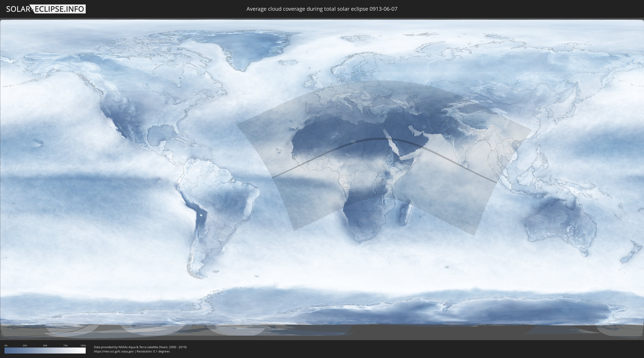Click the SOLAR-ECLIPSE.INFO logo

(46, 9)
